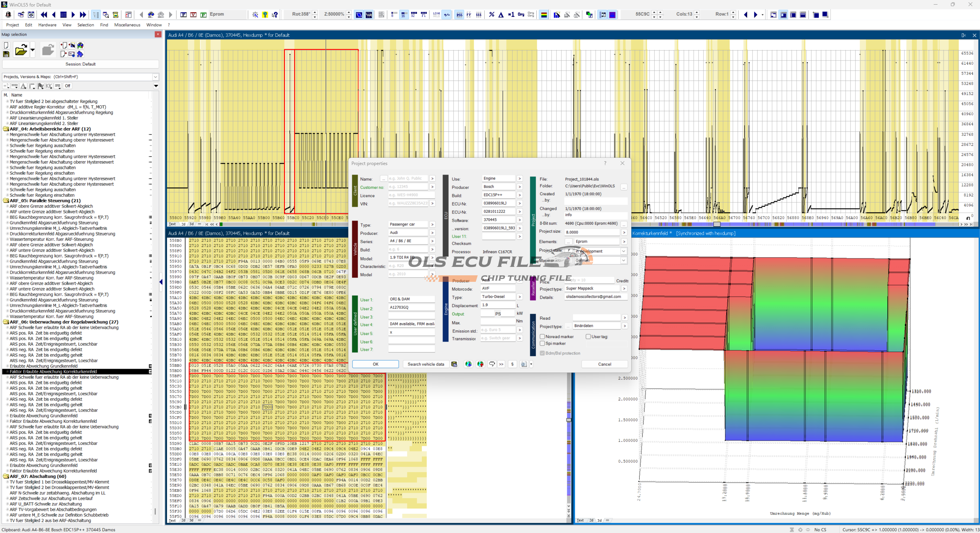The image size is (980, 533).
Task: Click the rainbow color-bars icon in toolbar
Action: click(x=544, y=15)
